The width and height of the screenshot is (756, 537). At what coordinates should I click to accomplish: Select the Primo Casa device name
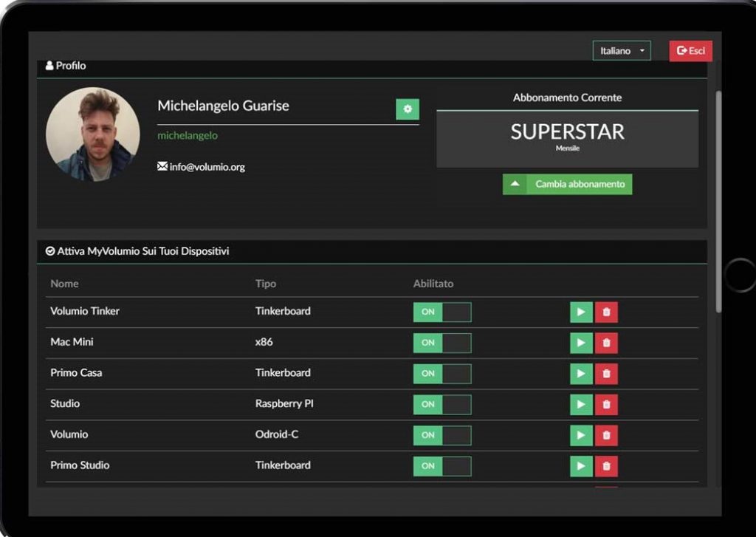(76, 373)
